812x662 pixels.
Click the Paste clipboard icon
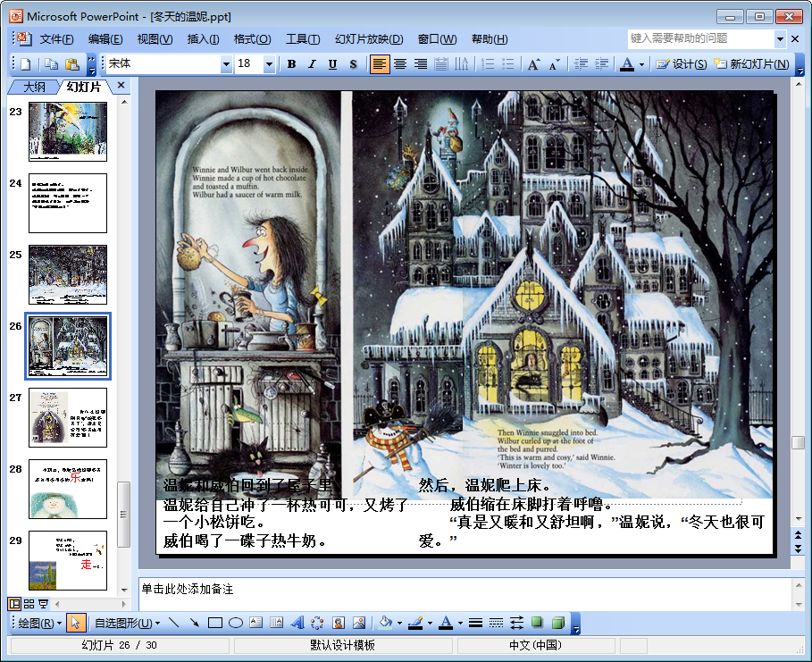pos(72,64)
